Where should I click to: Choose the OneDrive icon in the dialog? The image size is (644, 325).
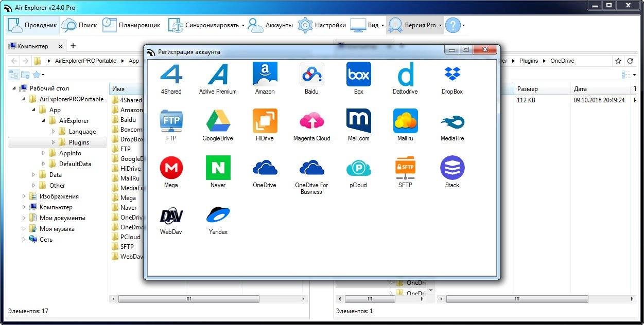pos(265,168)
